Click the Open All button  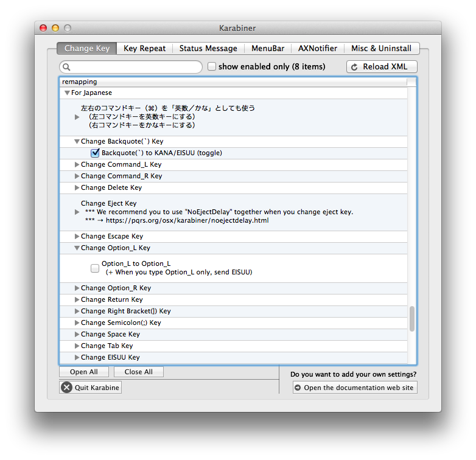[84, 372]
